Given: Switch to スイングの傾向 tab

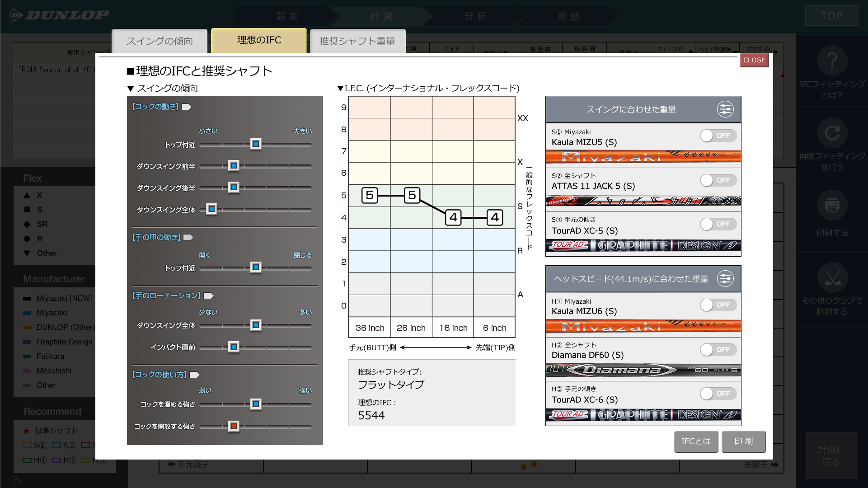Looking at the screenshot, I should pos(160,41).
